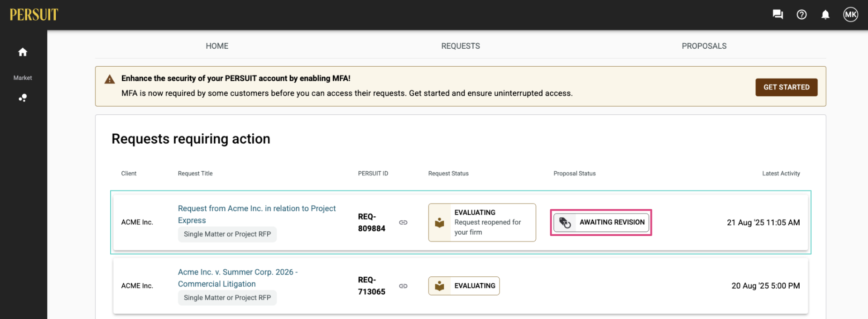Copy link icon for REQ-809884
Viewport: 868px width, 319px height.
tap(403, 222)
